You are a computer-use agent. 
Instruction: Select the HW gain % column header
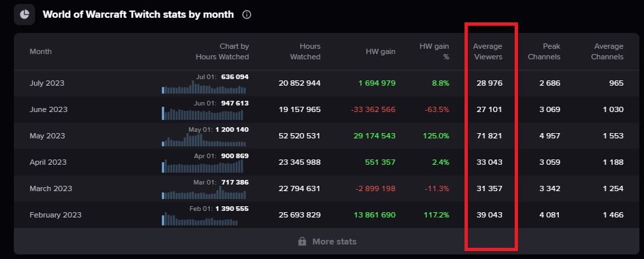pos(434,51)
